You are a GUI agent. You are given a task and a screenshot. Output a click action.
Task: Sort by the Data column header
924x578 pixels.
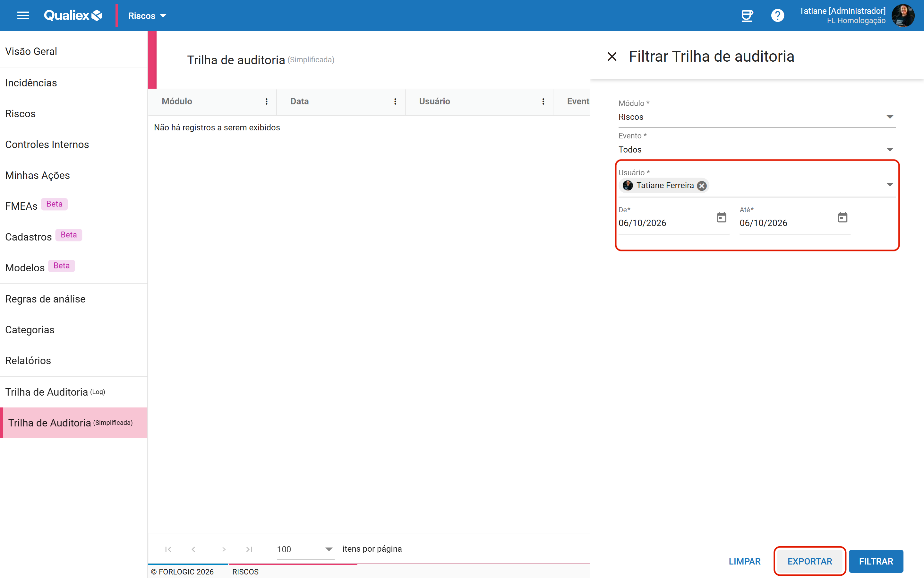300,101
